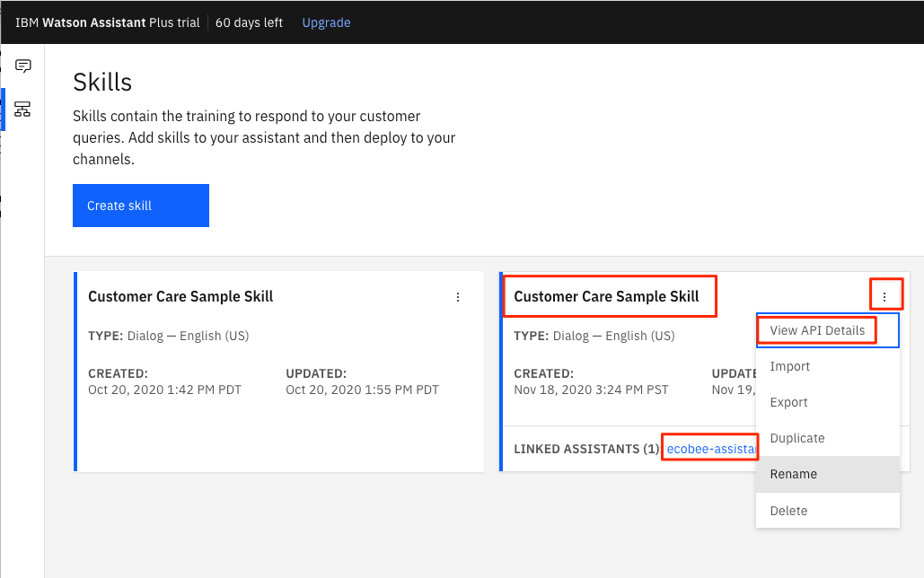
Task: Click the LINKED ASSISTANTS (1) label
Action: tap(587, 449)
